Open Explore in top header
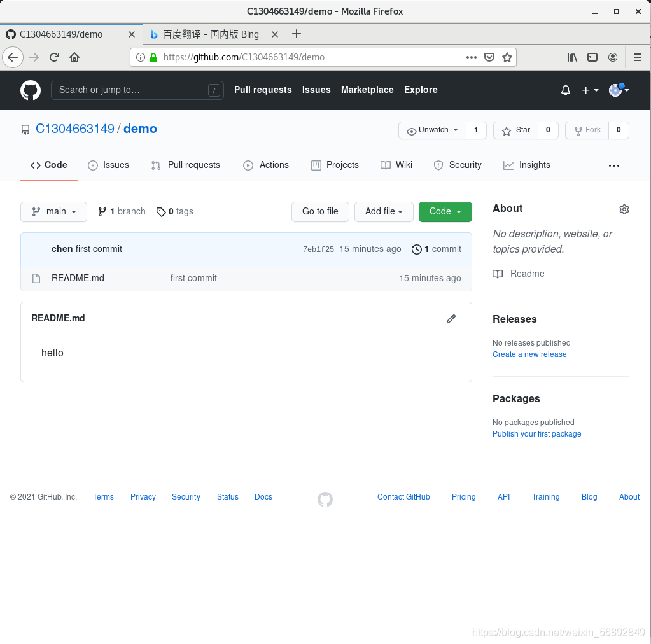 point(421,90)
